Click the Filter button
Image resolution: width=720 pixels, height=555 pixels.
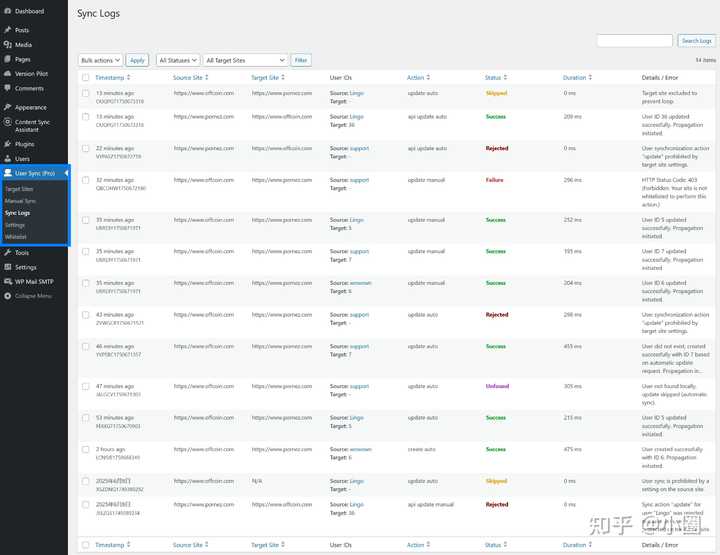[300, 60]
